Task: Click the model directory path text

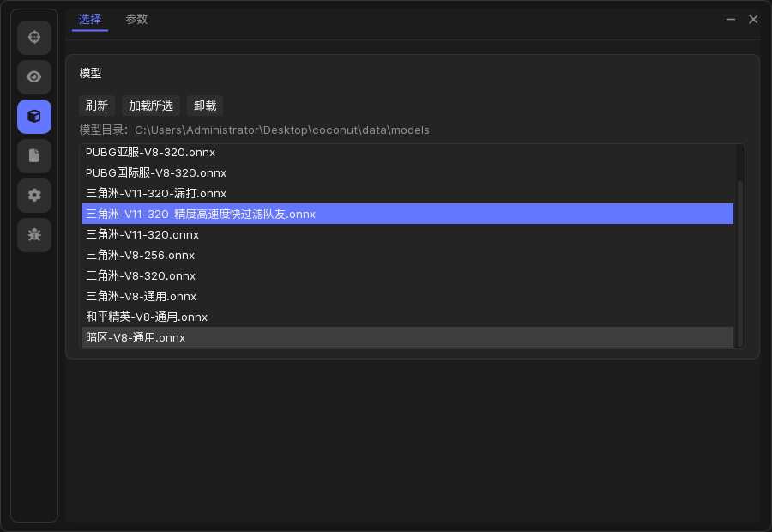Action: tap(281, 130)
